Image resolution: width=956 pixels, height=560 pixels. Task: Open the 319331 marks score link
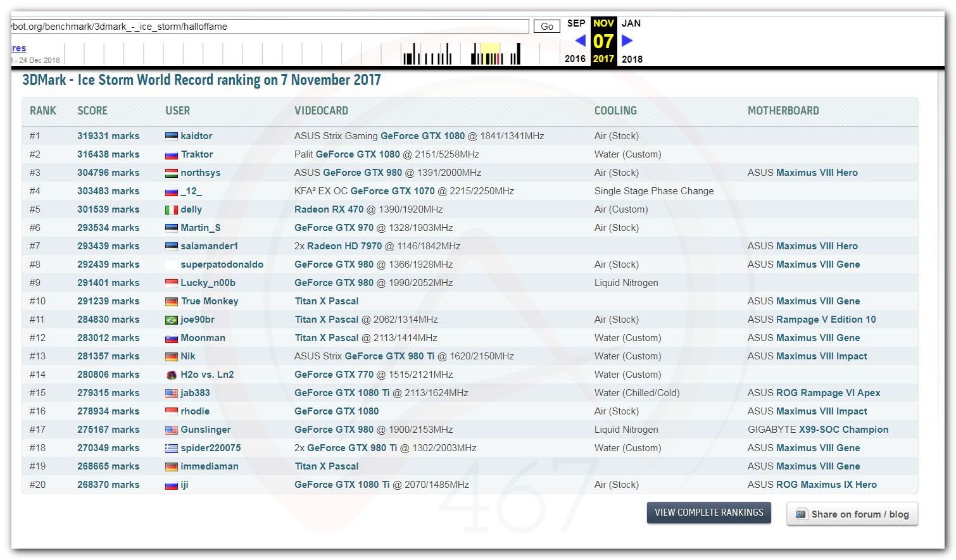coord(108,136)
